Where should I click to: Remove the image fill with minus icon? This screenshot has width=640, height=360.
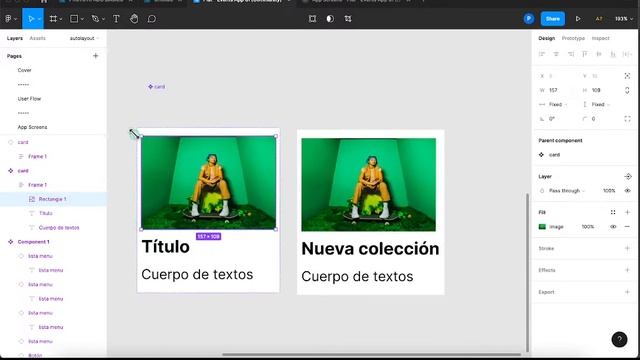[x=627, y=227]
